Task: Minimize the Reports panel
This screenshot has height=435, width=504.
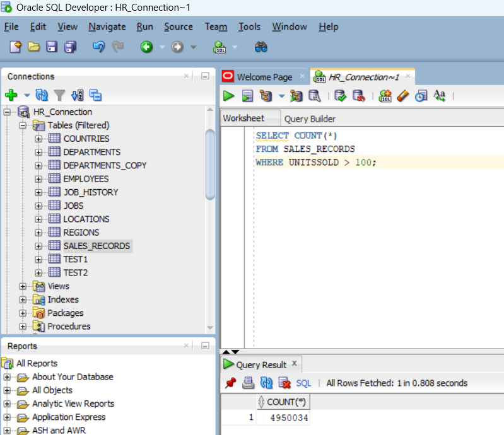Action: point(205,345)
